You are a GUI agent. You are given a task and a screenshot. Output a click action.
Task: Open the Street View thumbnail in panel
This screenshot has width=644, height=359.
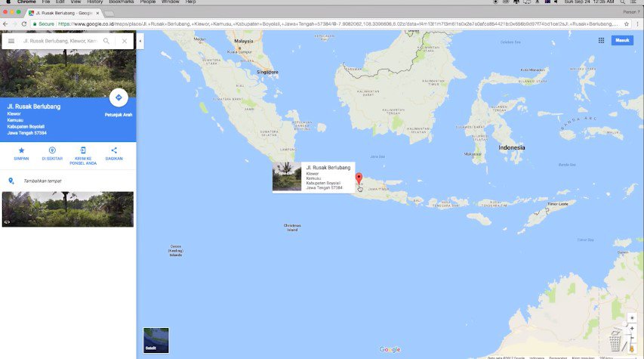click(68, 209)
